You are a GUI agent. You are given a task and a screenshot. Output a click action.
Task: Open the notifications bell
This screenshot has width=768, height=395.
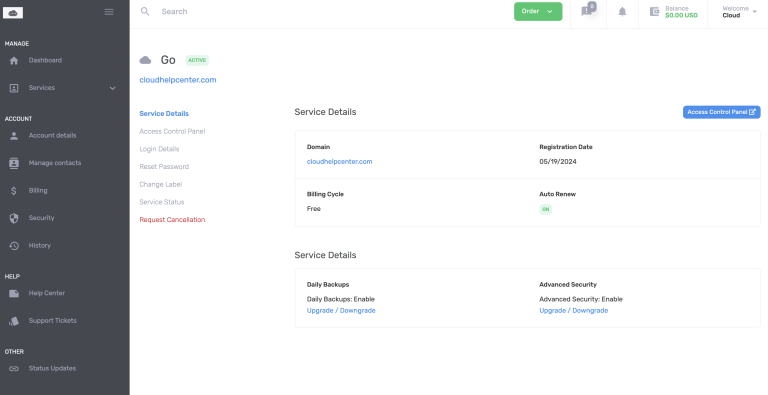[x=622, y=12]
